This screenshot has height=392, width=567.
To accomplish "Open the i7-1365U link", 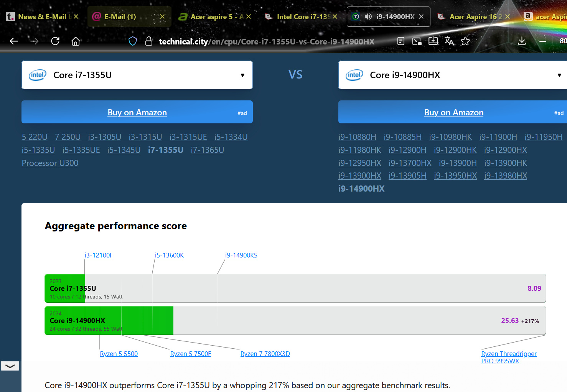I will [x=208, y=150].
